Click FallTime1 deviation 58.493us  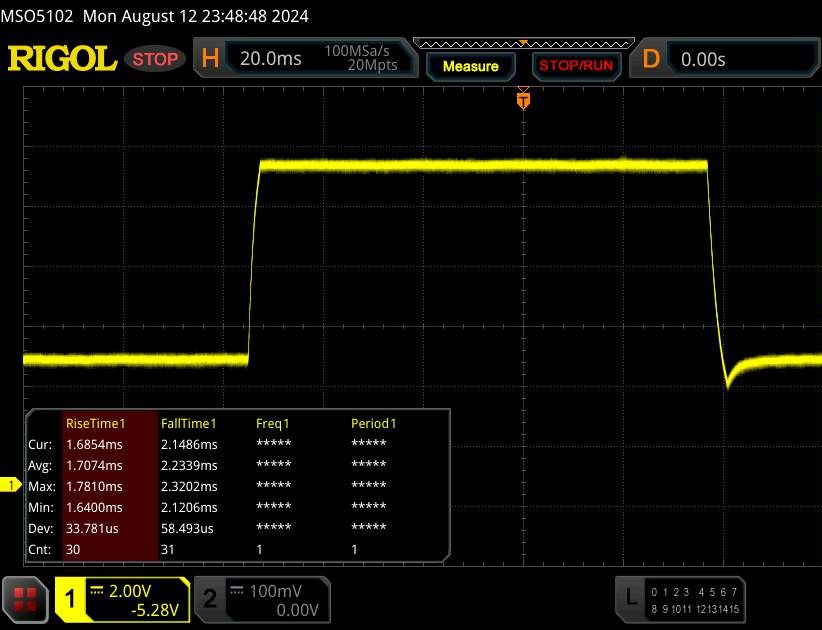click(187, 528)
